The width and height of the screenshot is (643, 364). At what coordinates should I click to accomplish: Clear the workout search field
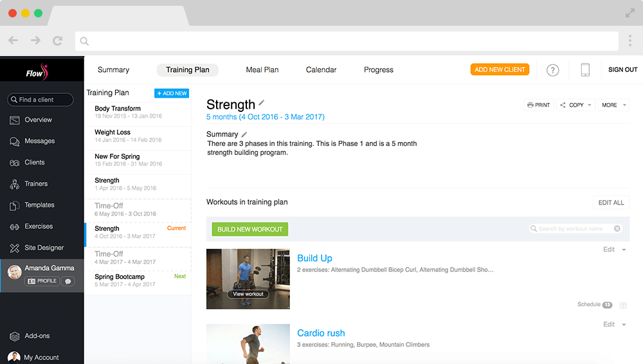point(617,228)
